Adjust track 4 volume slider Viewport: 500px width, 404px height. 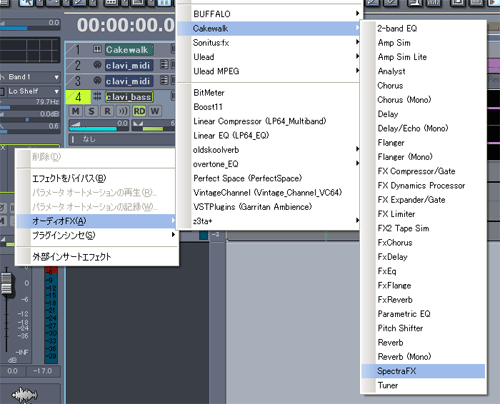tap(99, 126)
